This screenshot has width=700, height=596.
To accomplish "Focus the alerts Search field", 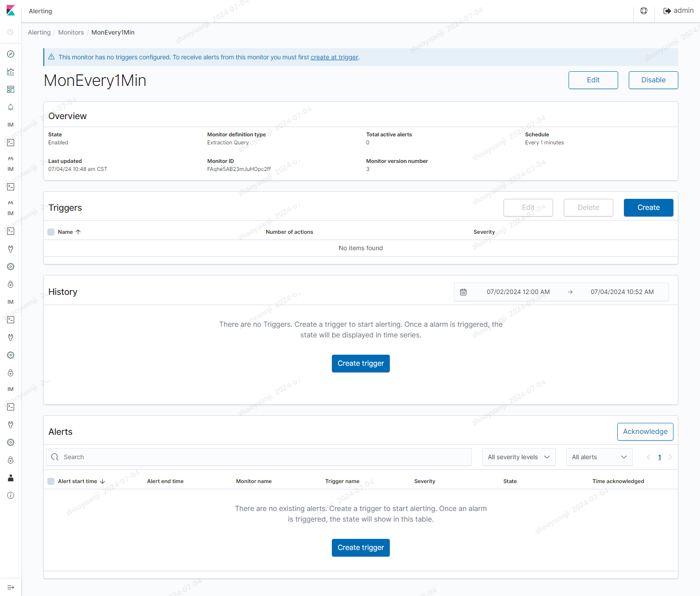I will pos(259,457).
